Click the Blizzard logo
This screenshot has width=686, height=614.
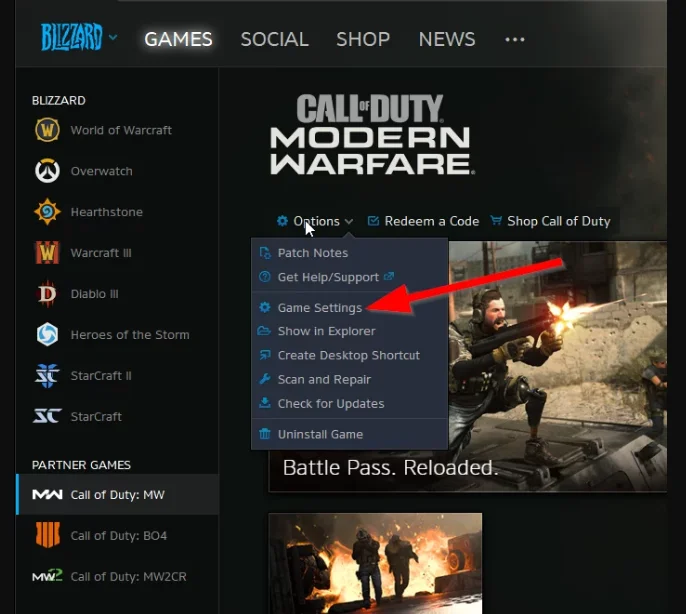71,37
